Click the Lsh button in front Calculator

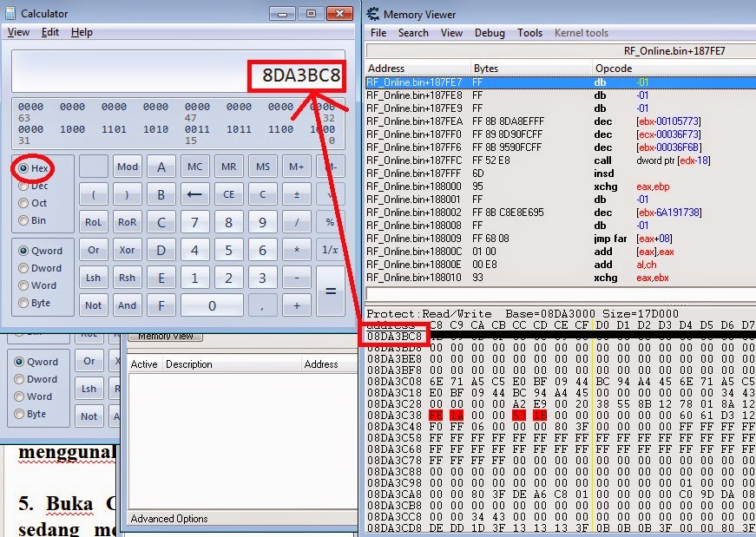click(x=93, y=278)
